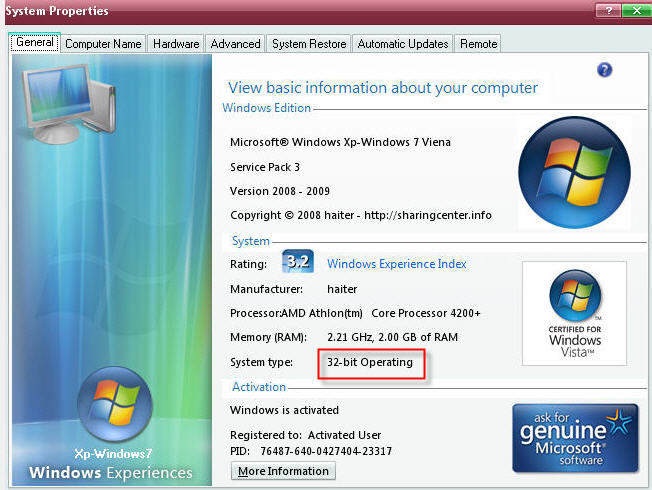This screenshot has width=652, height=490.
Task: Switch to the Computer Name tab
Action: tap(103, 44)
